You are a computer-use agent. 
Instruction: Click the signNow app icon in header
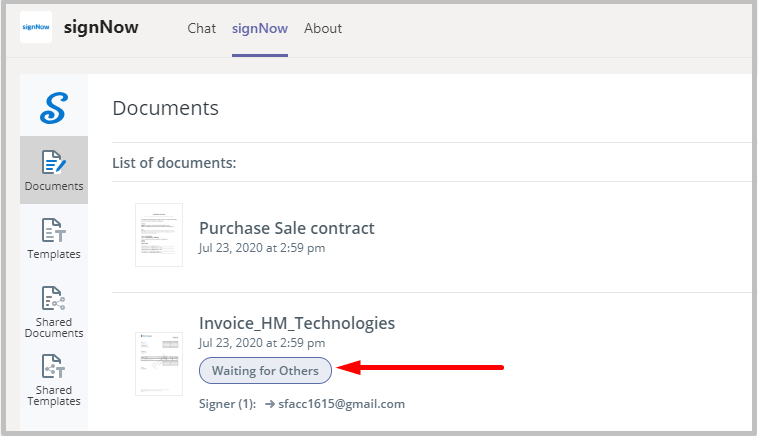pos(36,27)
